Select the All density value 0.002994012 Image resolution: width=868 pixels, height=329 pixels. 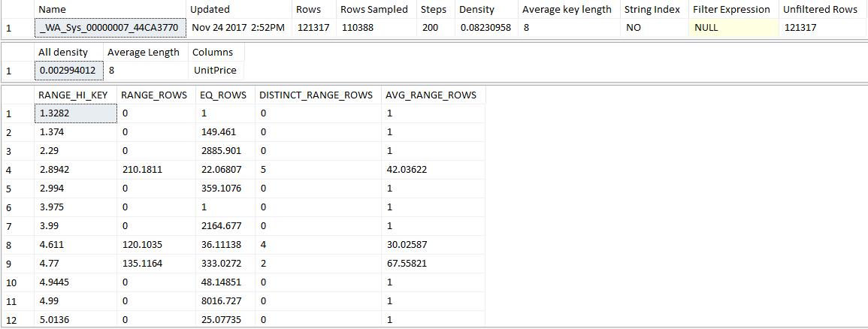[68, 71]
